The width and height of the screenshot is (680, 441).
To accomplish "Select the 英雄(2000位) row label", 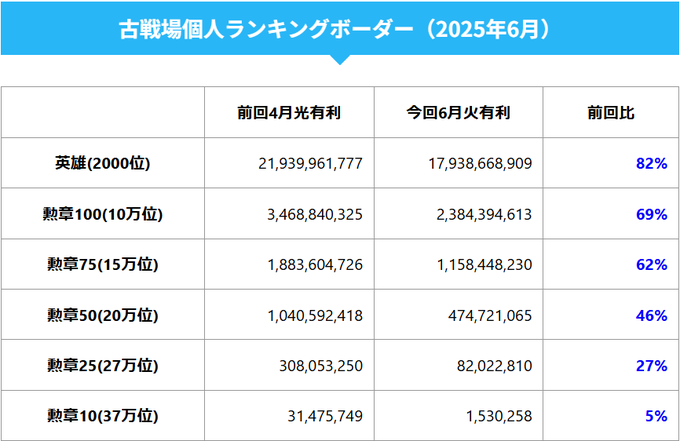I will click(103, 163).
